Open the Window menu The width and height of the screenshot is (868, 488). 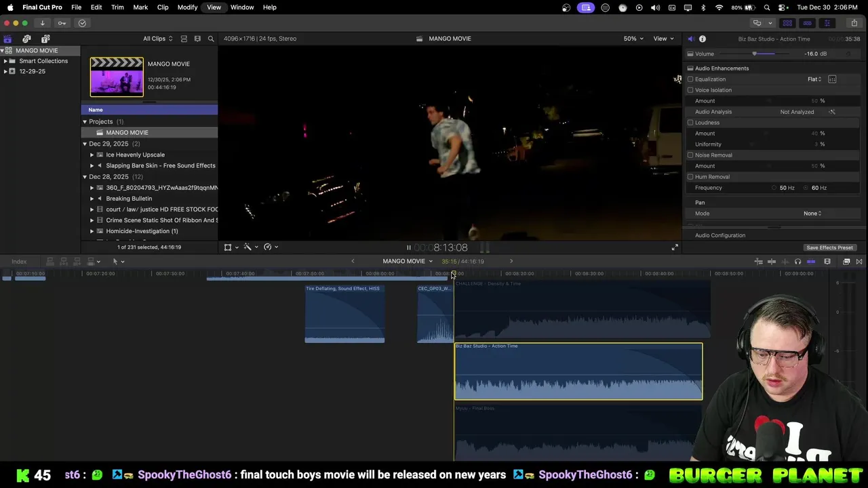(242, 7)
